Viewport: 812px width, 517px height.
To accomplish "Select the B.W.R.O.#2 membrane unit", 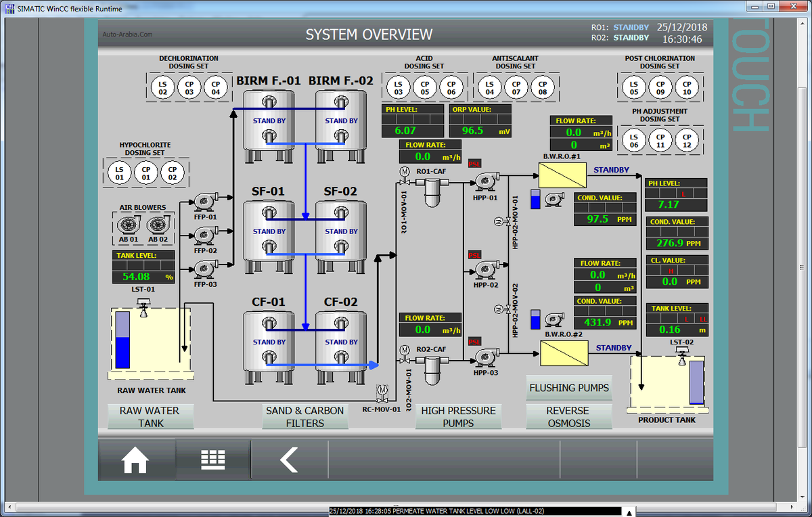I will pos(564,353).
